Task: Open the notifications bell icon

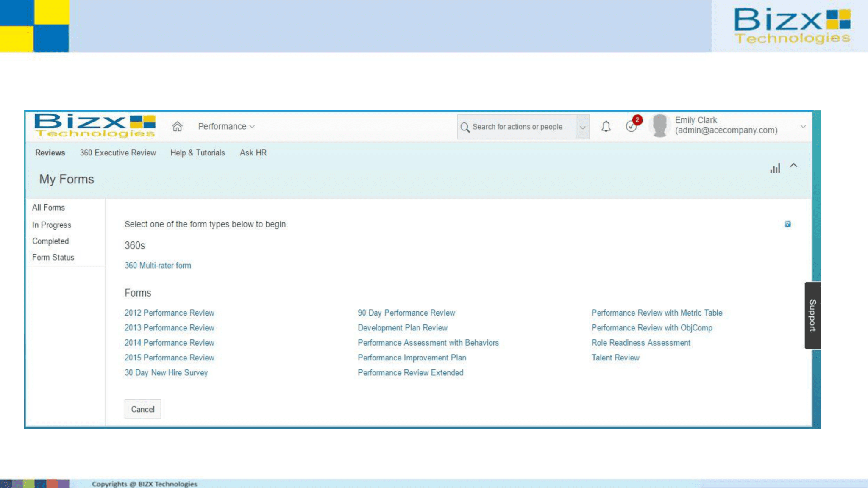Action: pos(606,126)
